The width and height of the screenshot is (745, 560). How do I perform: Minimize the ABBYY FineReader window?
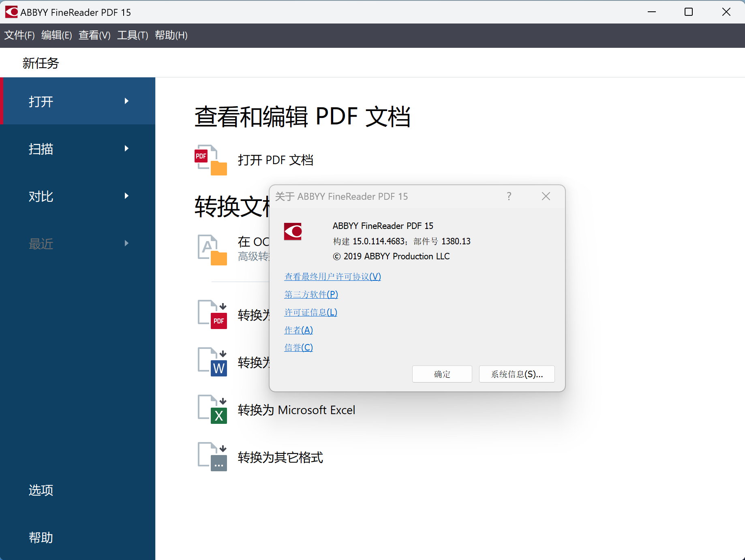652,12
